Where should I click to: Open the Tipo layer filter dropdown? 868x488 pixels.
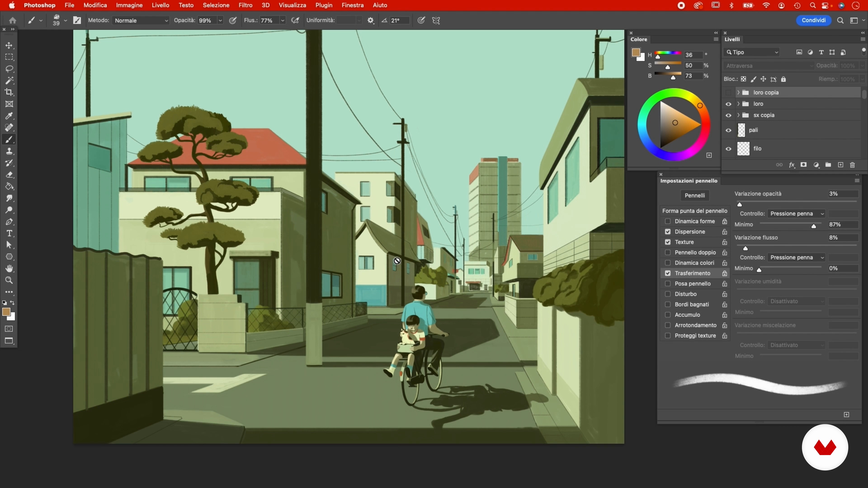752,52
